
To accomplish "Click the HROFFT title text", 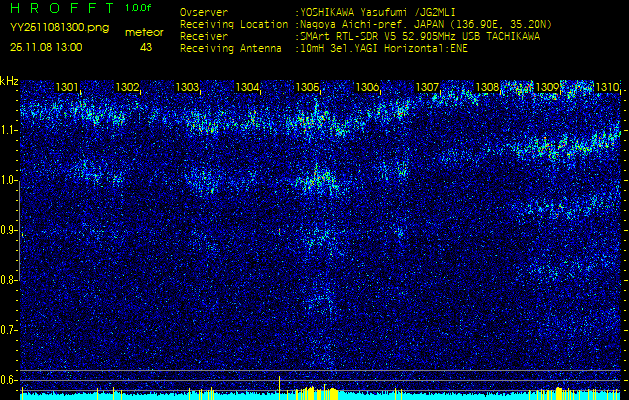I will [60, 8].
